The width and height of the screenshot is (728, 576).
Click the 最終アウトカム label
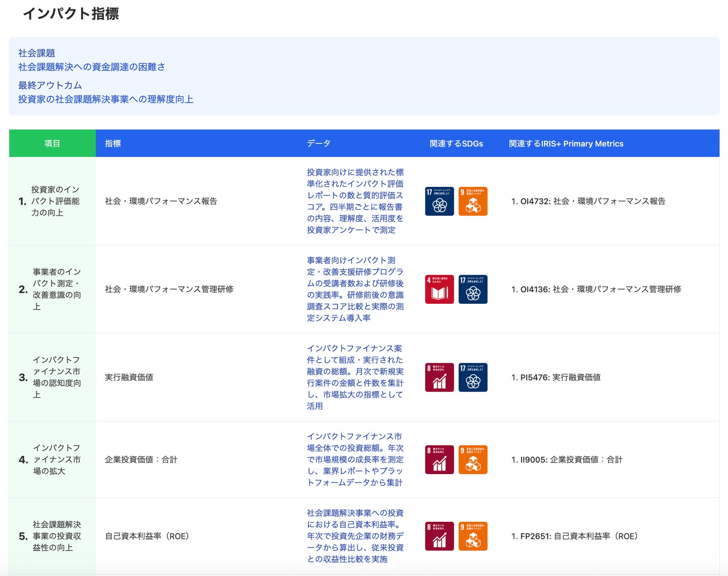(x=50, y=85)
